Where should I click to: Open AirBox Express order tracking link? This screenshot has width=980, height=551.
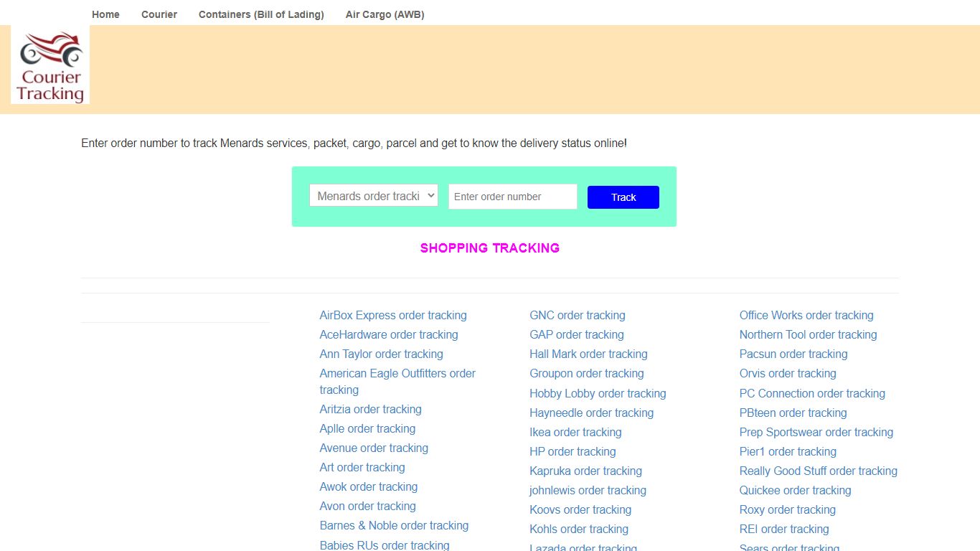(393, 315)
